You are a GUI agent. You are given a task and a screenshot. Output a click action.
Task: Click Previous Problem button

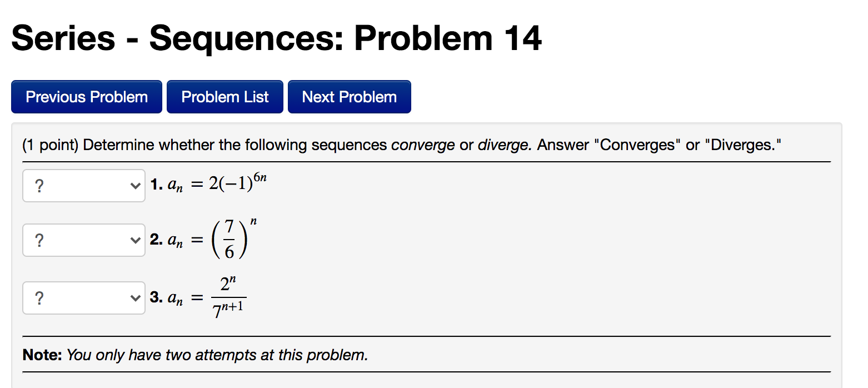coord(86,96)
